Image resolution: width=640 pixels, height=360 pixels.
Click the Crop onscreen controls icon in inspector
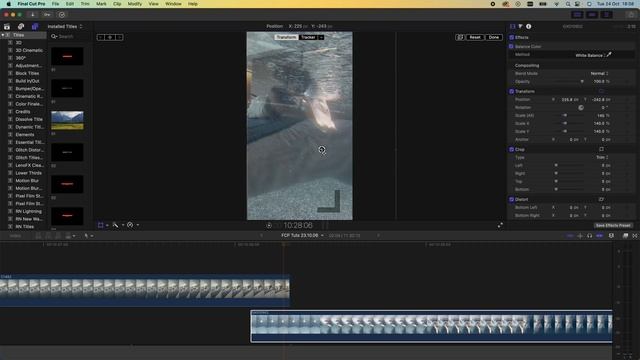click(x=601, y=149)
